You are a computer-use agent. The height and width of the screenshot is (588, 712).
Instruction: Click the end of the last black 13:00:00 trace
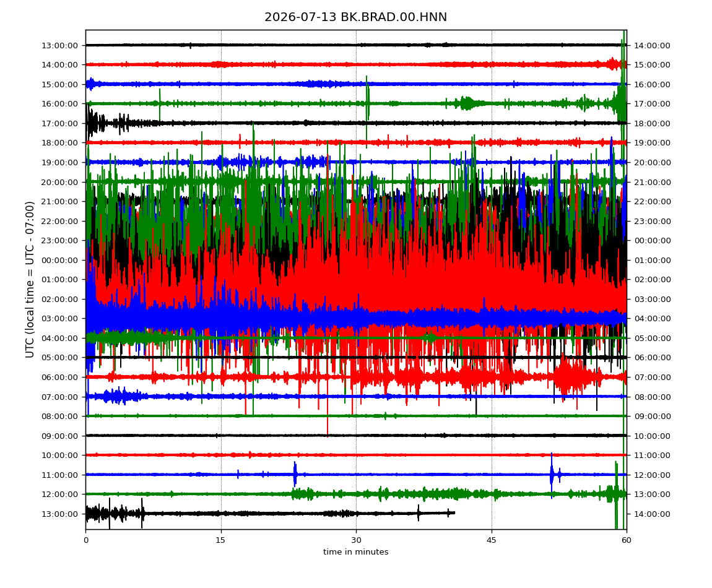[x=454, y=512]
